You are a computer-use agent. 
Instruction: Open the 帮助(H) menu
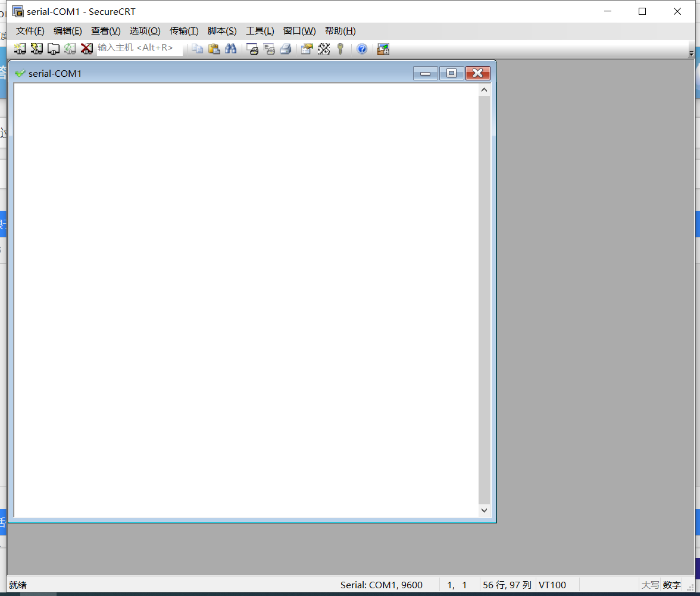(340, 31)
